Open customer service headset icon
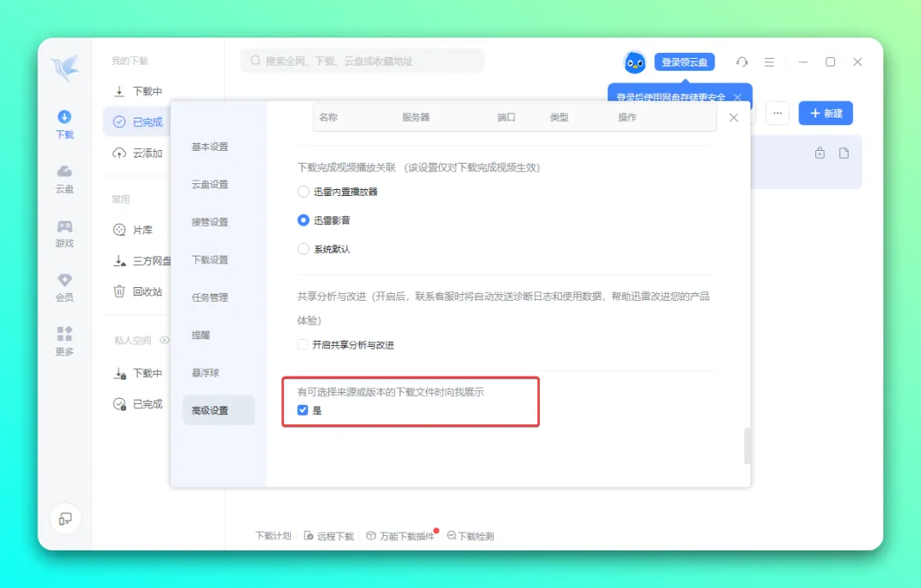The image size is (921, 588). [742, 61]
